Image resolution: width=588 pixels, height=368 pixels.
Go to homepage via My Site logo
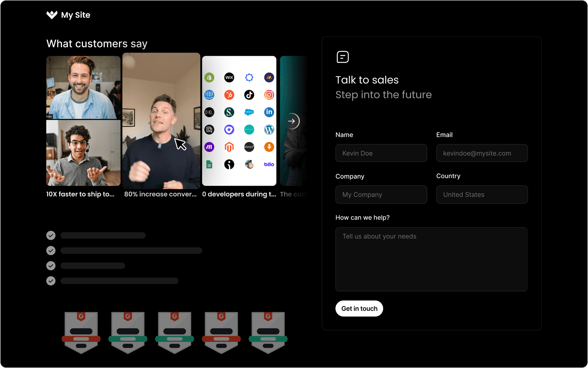click(68, 15)
